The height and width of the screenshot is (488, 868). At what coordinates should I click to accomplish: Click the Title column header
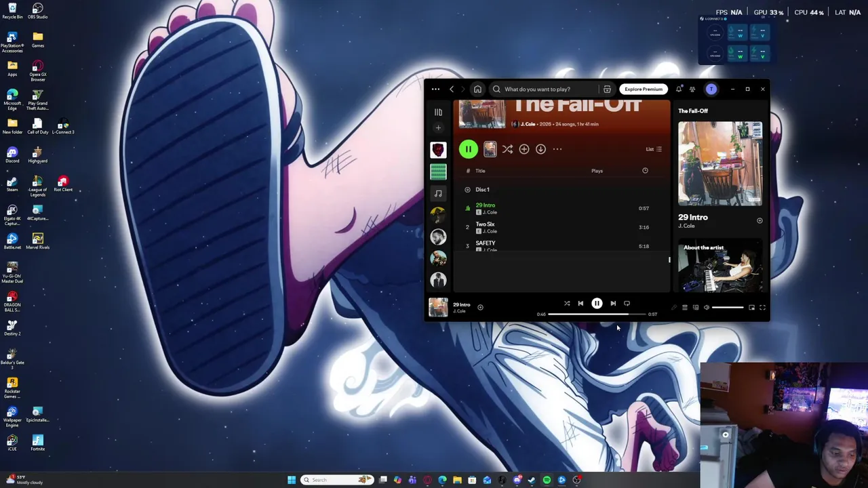[480, 171]
